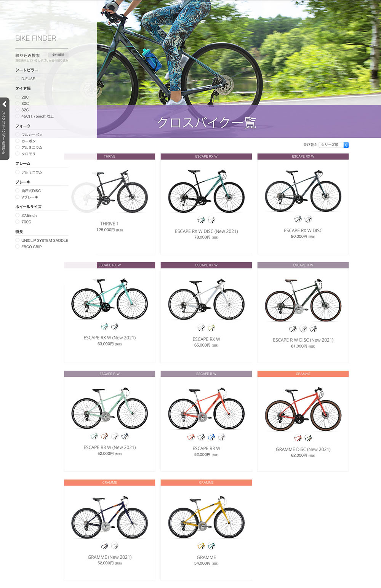This screenshot has width=381, height=588.
Task: Click the THRIVE 1 bike thumbnail
Action: [114, 192]
